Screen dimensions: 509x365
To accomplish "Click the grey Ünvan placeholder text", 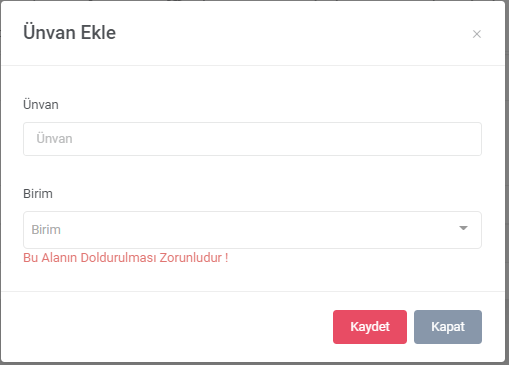I will [54, 139].
